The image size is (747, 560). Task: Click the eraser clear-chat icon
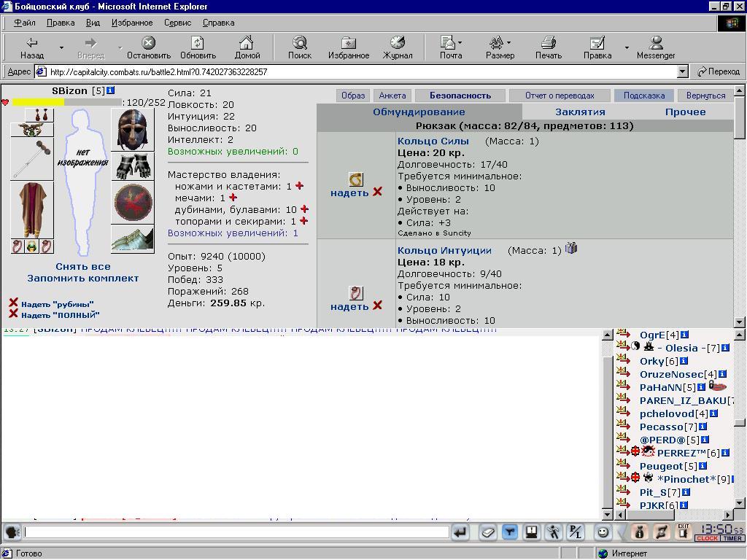pyautogui.click(x=487, y=532)
